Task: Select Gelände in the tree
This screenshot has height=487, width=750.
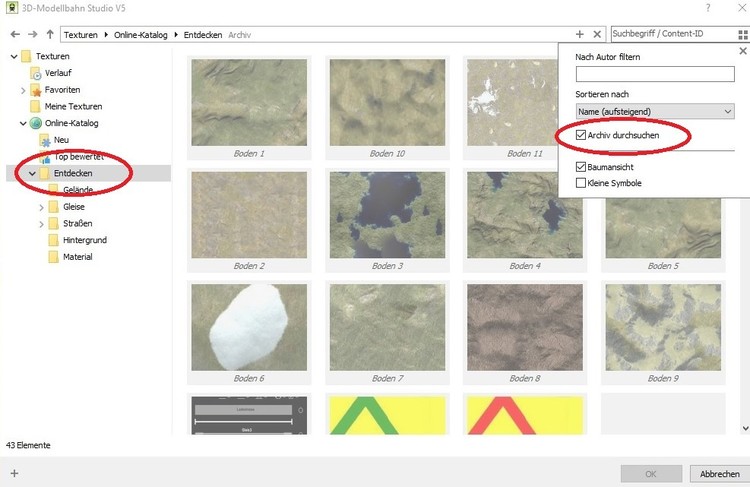Action: pos(77,190)
